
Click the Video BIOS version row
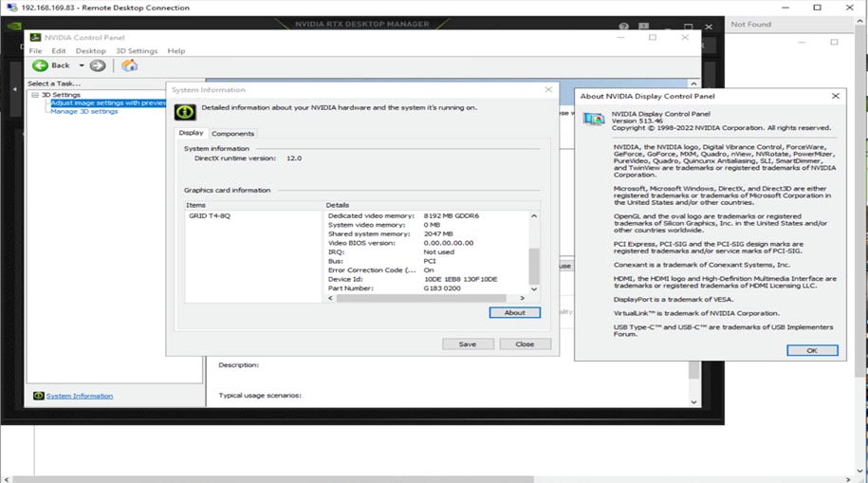click(x=426, y=243)
